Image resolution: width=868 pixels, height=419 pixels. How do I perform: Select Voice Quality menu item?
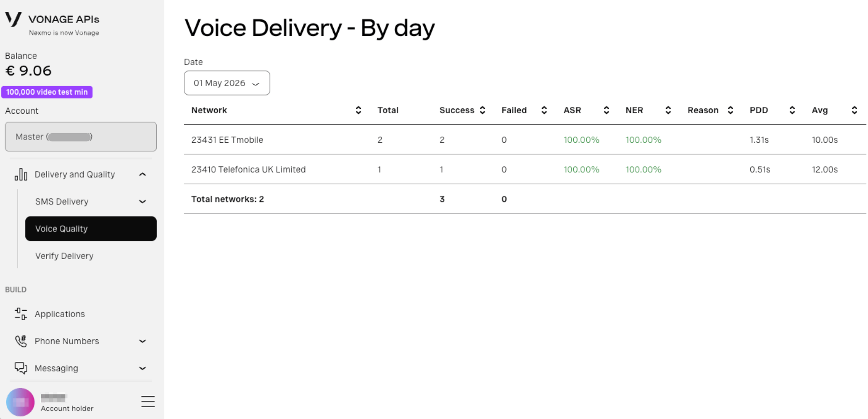91,229
